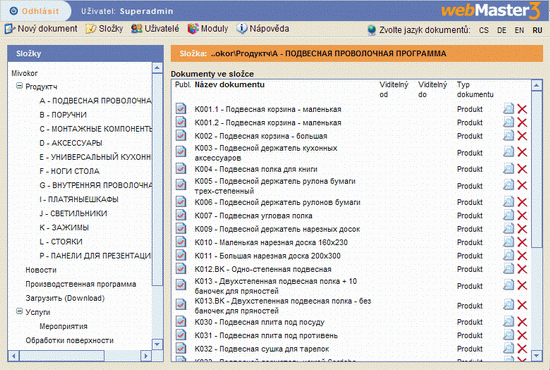Switch document language to DE
Image resolution: width=550 pixels, height=370 pixels.
pyautogui.click(x=502, y=30)
